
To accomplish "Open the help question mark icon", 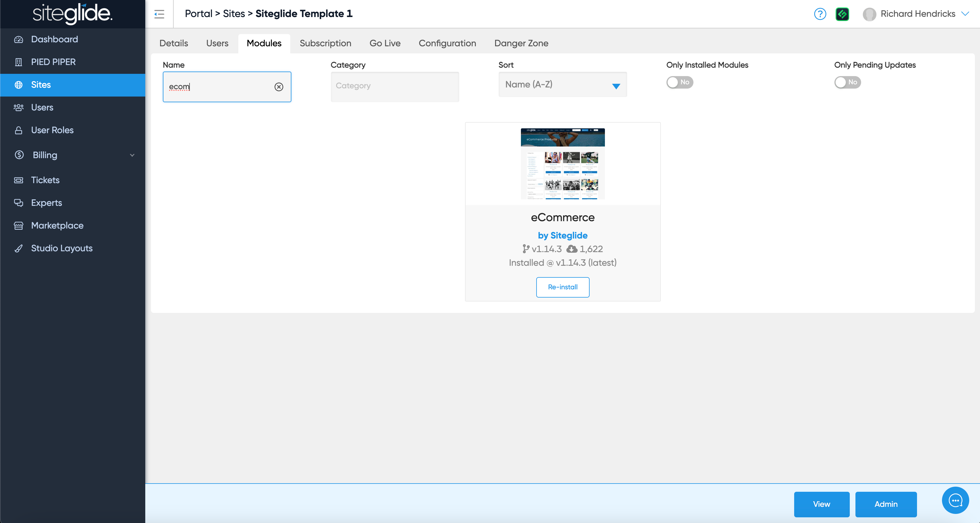I will coord(820,14).
